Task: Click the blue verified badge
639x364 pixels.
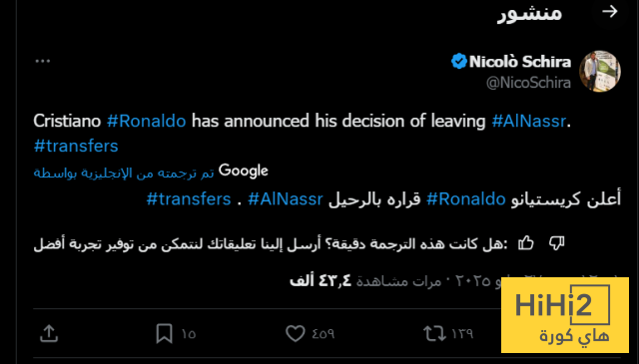Action: tap(459, 62)
